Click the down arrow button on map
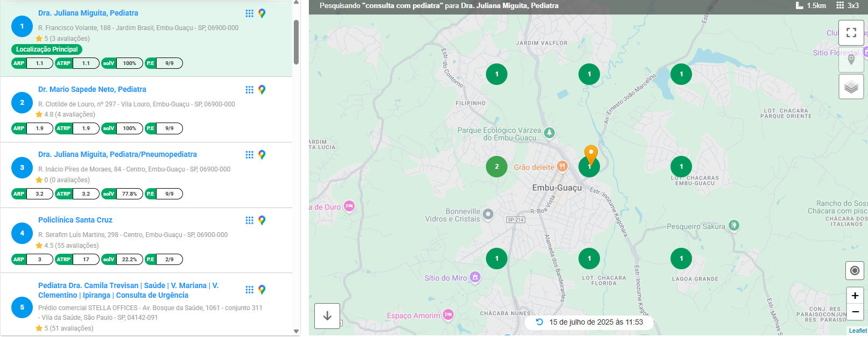 [x=327, y=316]
